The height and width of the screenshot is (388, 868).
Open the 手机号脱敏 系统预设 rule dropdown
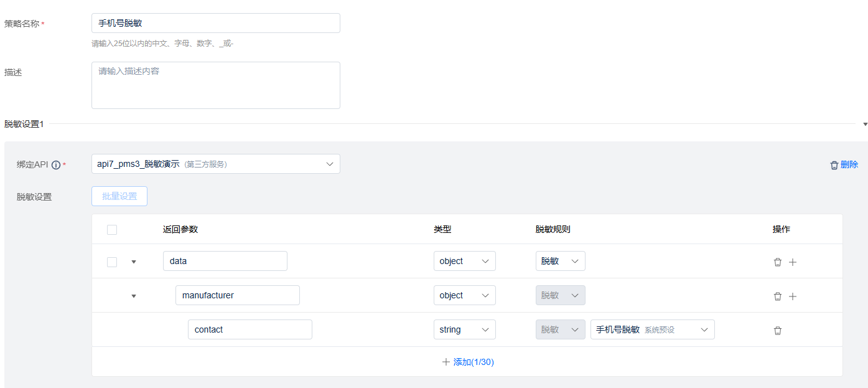(653, 329)
